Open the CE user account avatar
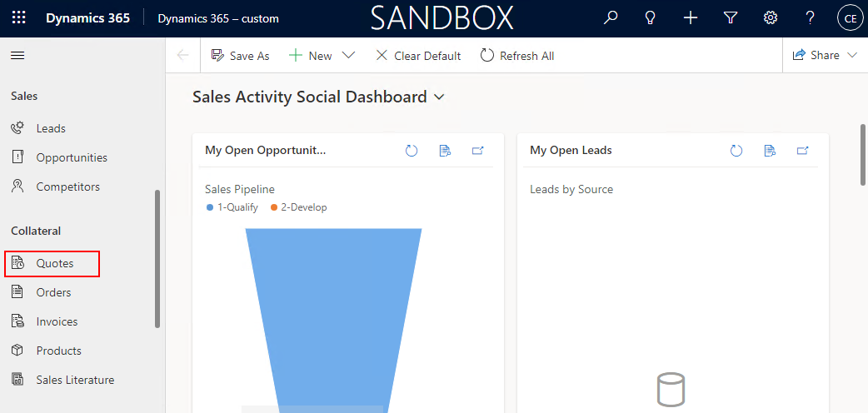 (x=851, y=19)
